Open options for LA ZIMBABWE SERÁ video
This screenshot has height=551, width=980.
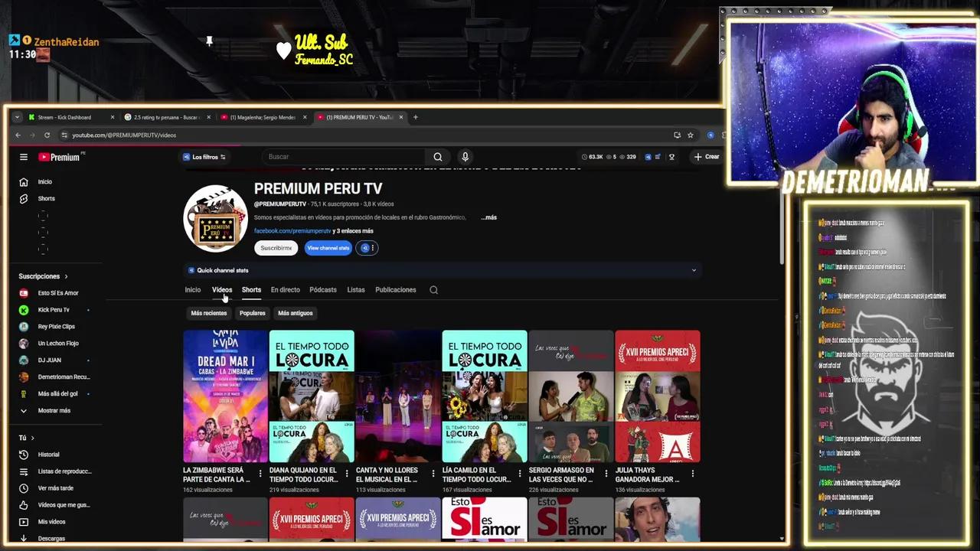[x=260, y=474]
